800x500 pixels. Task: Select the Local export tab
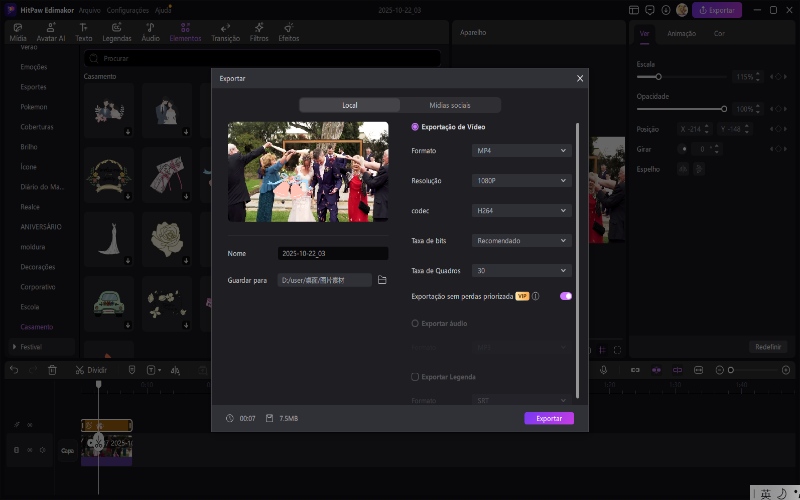(349, 105)
